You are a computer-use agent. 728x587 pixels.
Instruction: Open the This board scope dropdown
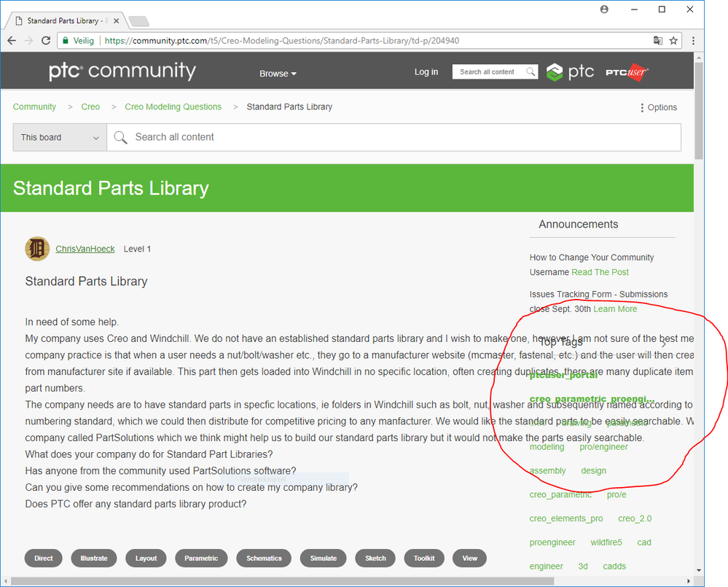coord(60,138)
